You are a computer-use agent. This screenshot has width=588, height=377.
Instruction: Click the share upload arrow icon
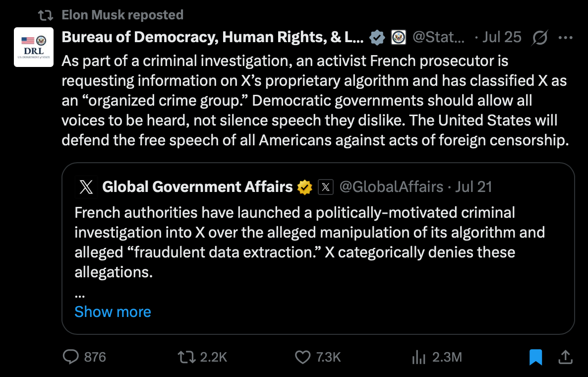pos(566,357)
